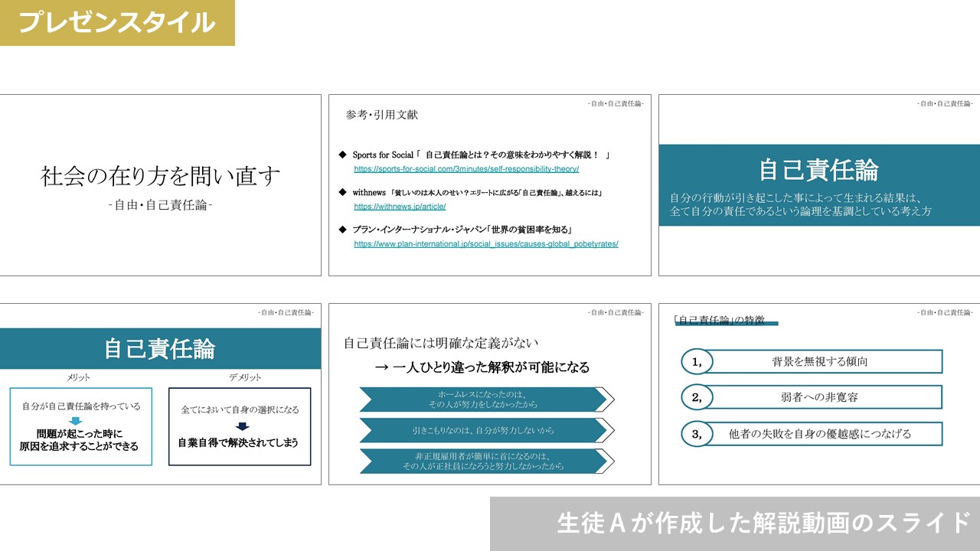The width and height of the screenshot is (980, 551).
Task: Select the 自己責任論 definition slide
Action: 818,185
